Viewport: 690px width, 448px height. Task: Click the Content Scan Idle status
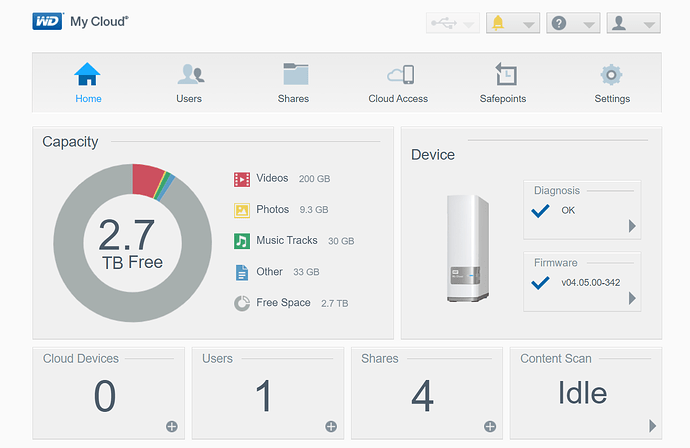pos(583,393)
